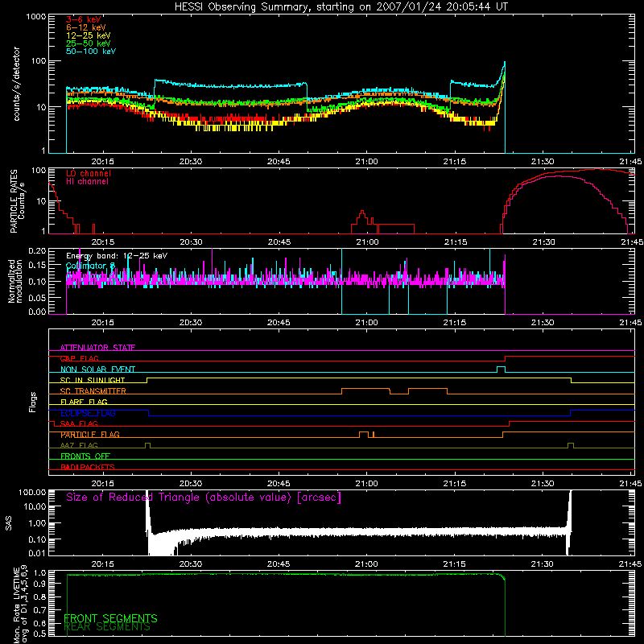Click the "Size of Reduced Triangle" panel title

[204, 497]
